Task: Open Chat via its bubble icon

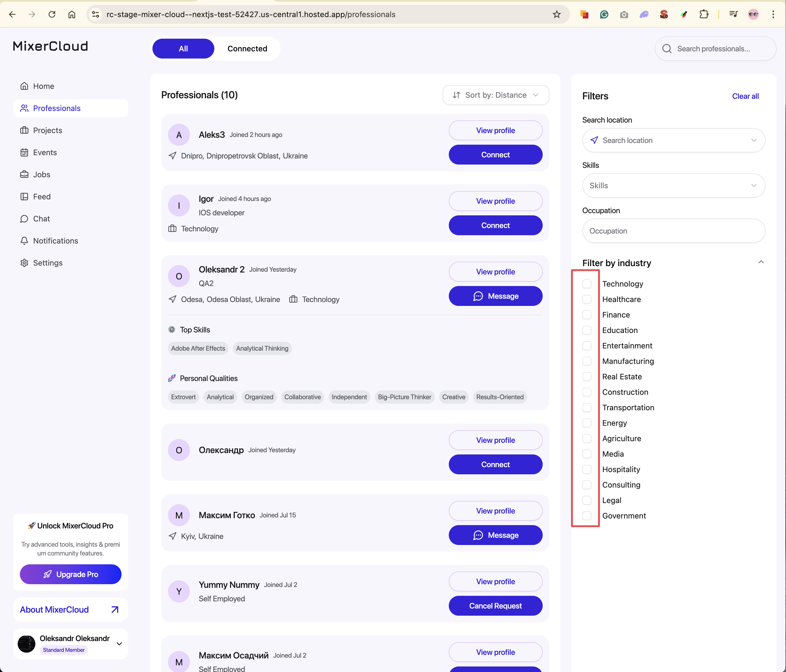Action: [x=24, y=219]
